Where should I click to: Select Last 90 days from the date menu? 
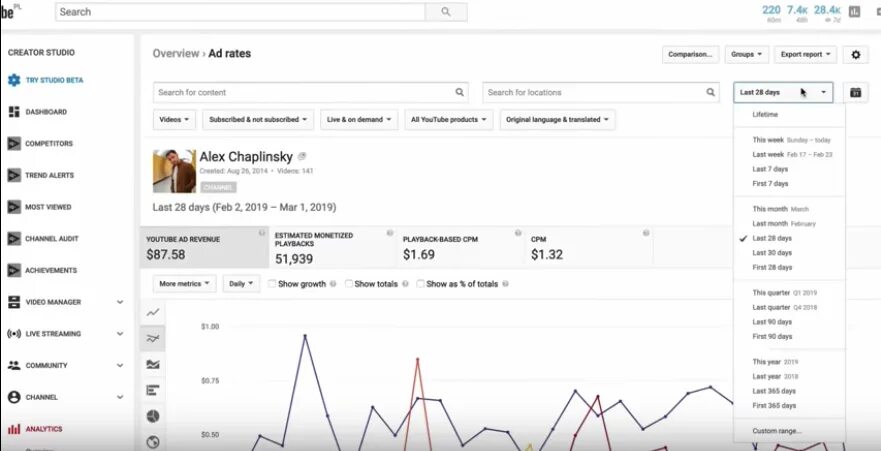[772, 322]
